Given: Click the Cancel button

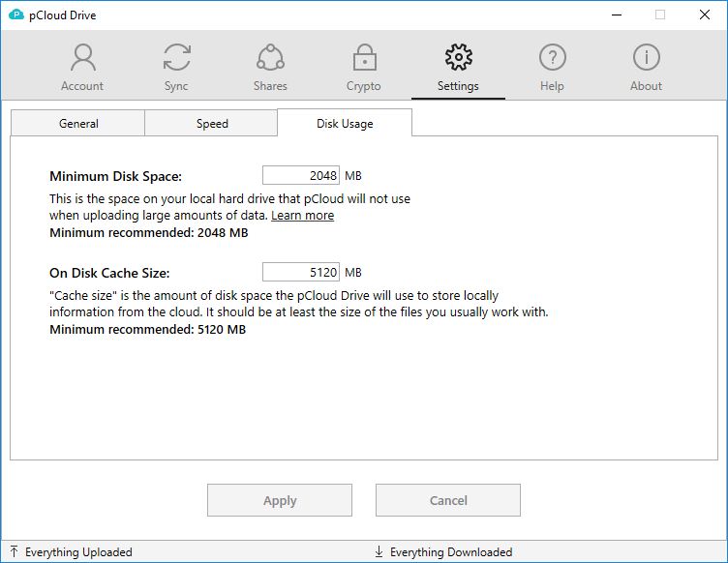Looking at the screenshot, I should (448, 500).
